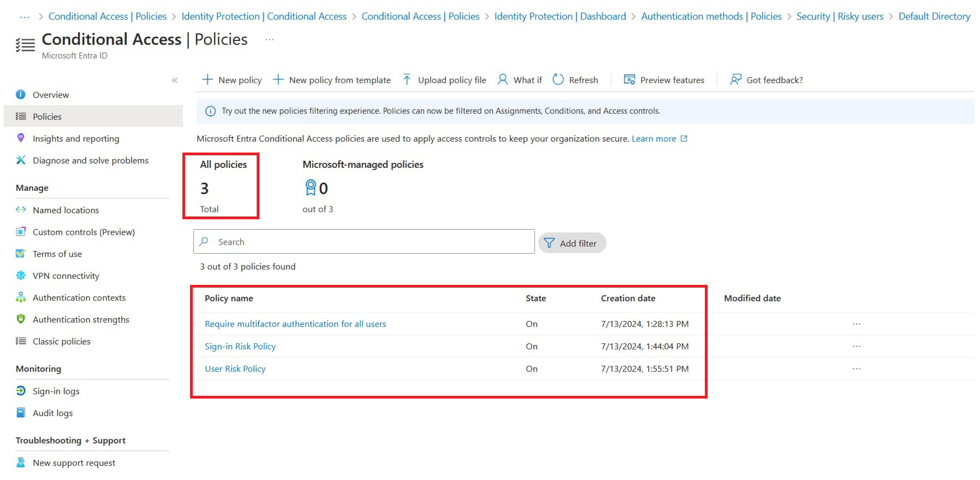Open more options for Sign-in Risk Policy row
980x480 pixels.
(856, 347)
